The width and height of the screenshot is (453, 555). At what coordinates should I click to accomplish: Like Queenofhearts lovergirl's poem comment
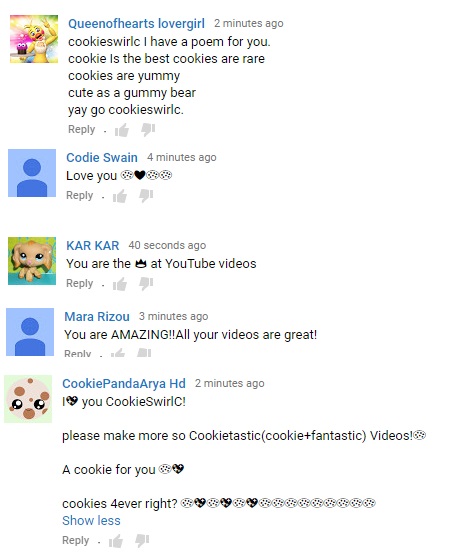click(122, 130)
